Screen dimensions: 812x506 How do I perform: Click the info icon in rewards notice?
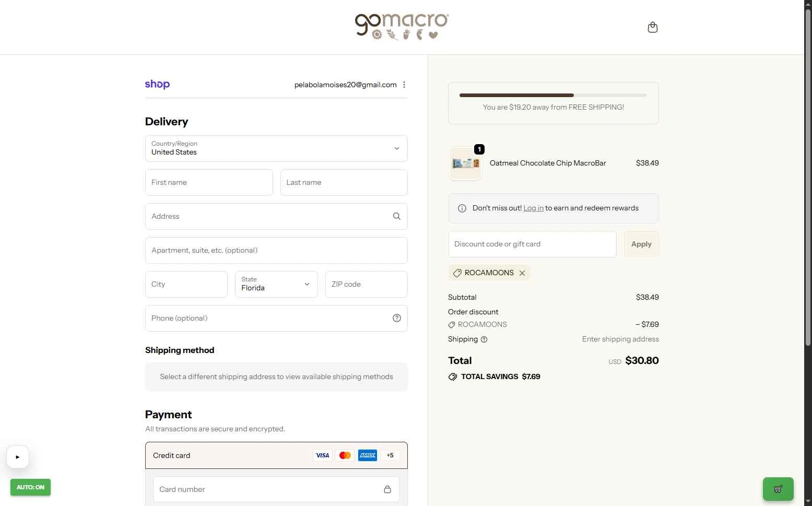click(462, 208)
